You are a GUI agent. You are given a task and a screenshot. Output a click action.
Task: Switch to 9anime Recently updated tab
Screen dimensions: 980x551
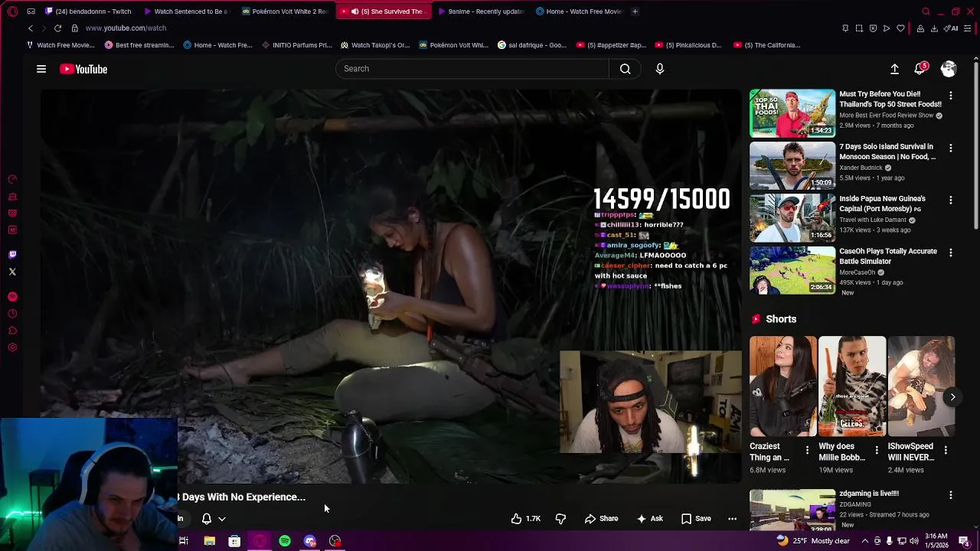(481, 11)
